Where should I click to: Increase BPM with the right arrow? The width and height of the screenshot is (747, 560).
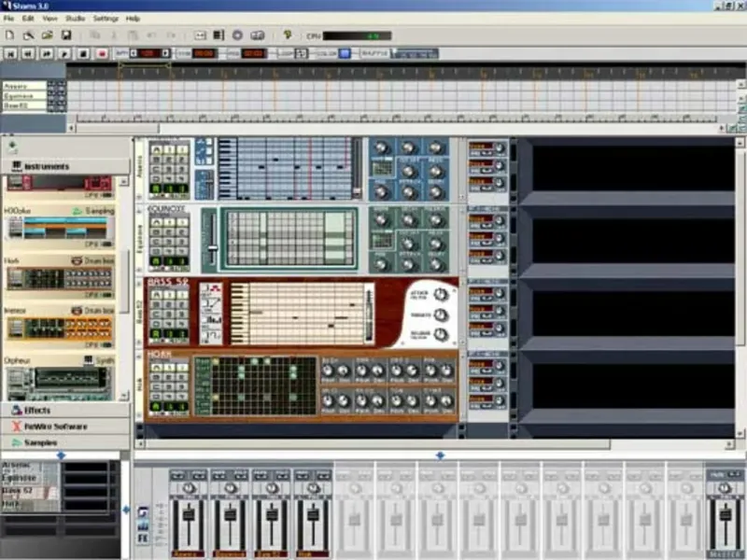coord(166,53)
